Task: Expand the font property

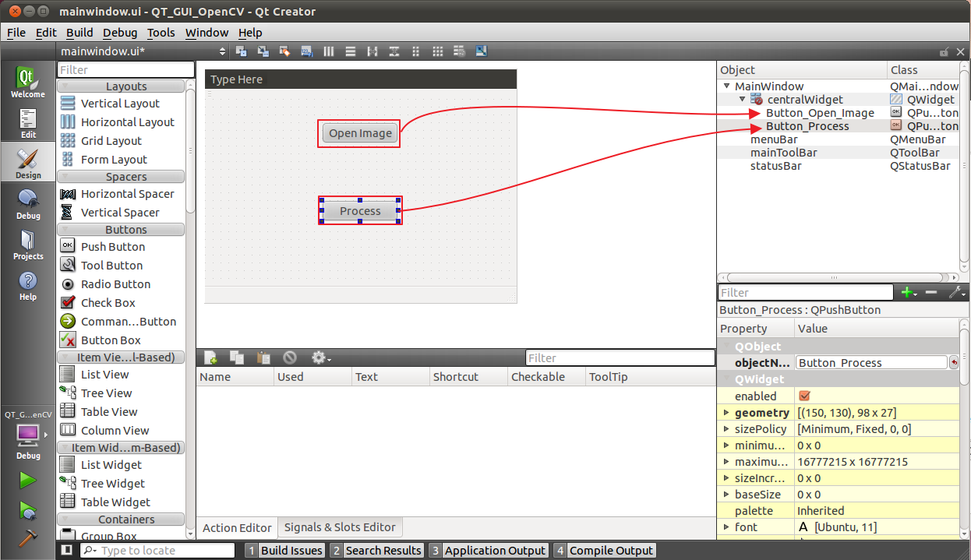Action: click(726, 527)
